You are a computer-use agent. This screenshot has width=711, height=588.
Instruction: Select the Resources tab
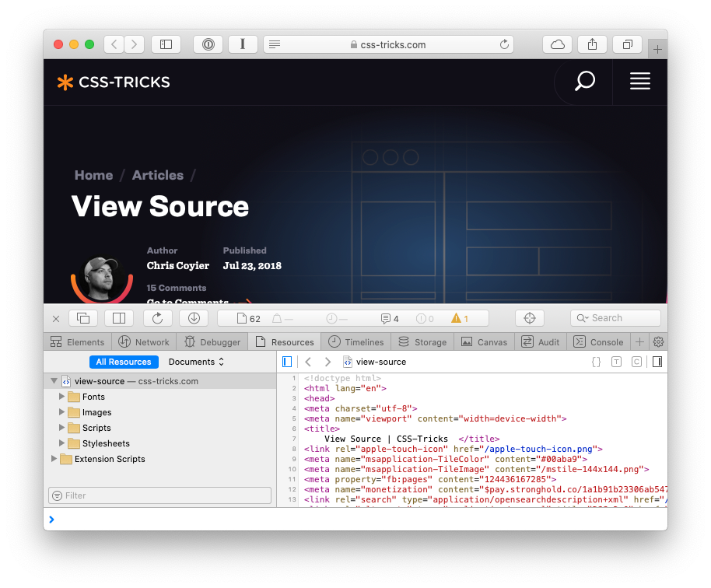coord(285,341)
